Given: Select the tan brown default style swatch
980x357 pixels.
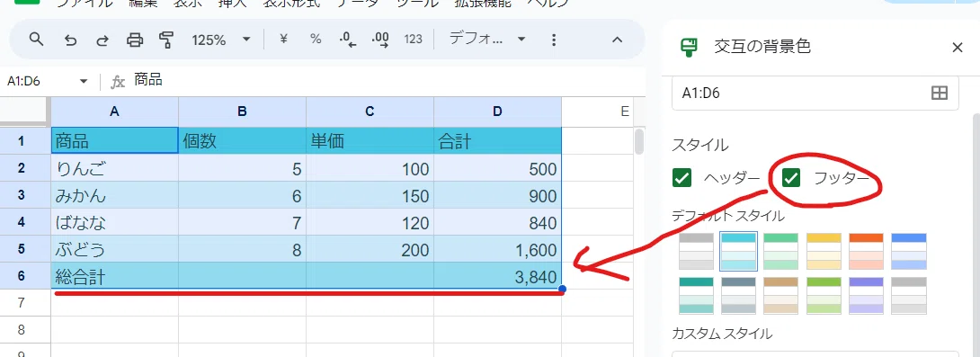Looking at the screenshot, I should 780,296.
